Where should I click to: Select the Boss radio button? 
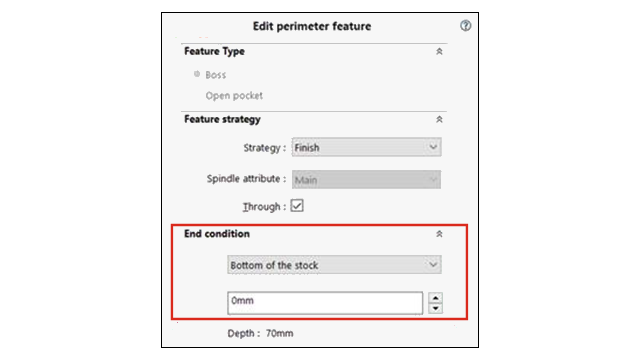[197, 74]
